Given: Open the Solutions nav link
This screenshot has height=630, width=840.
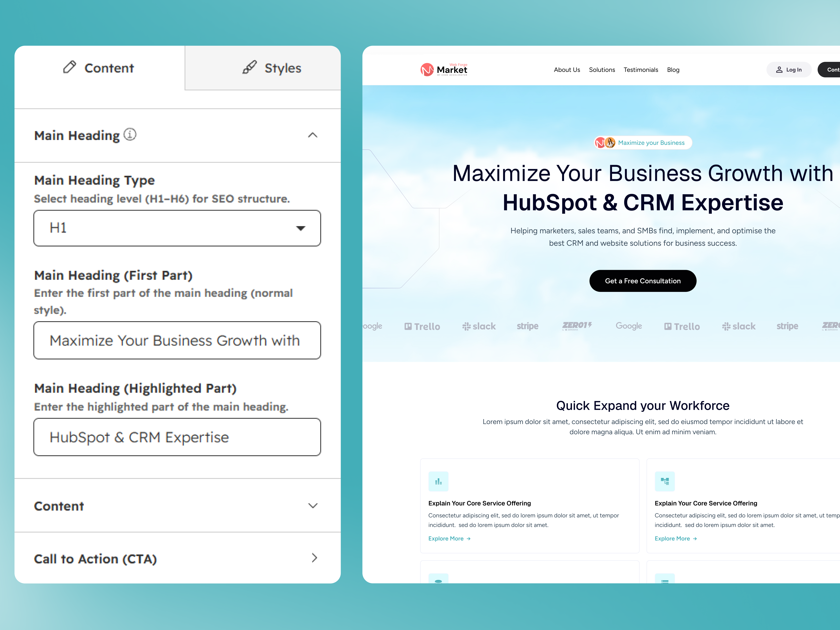Looking at the screenshot, I should click(x=602, y=70).
